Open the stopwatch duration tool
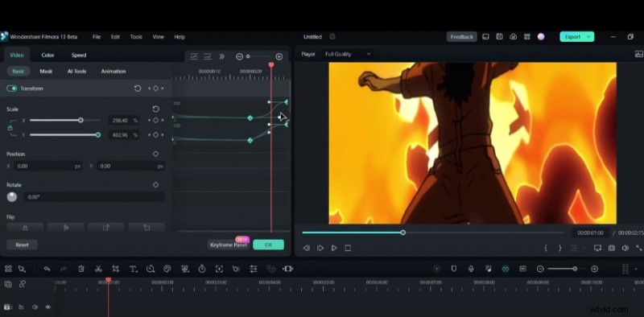This screenshot has width=644, height=317. click(202, 269)
